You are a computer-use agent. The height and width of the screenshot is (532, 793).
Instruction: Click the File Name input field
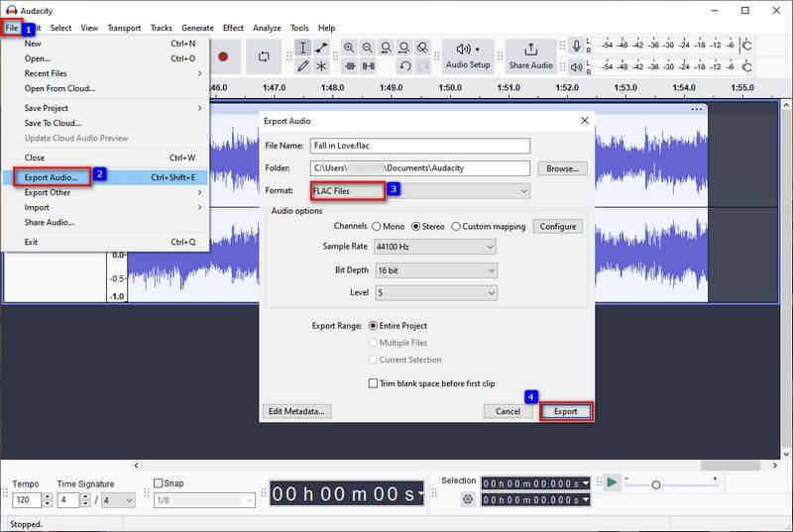click(419, 146)
